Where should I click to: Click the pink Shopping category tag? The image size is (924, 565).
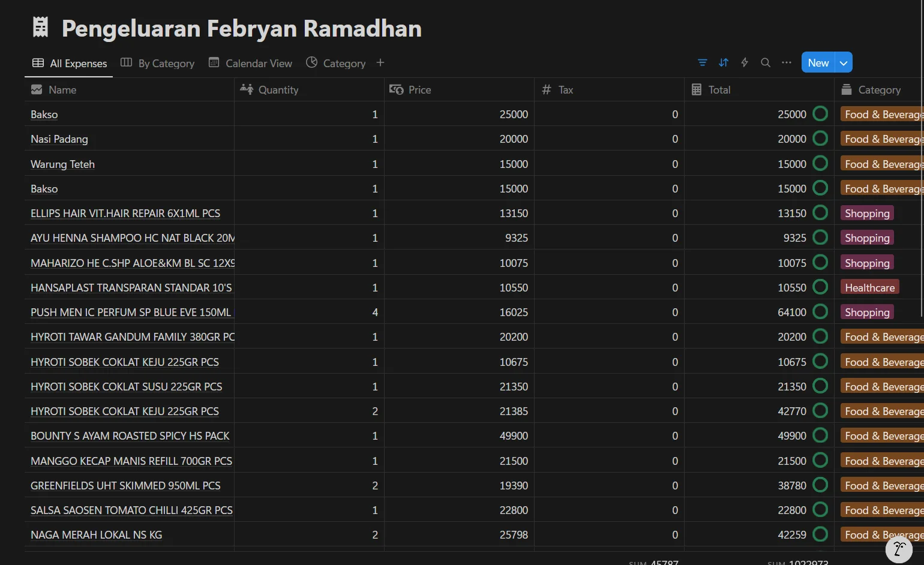(x=866, y=213)
